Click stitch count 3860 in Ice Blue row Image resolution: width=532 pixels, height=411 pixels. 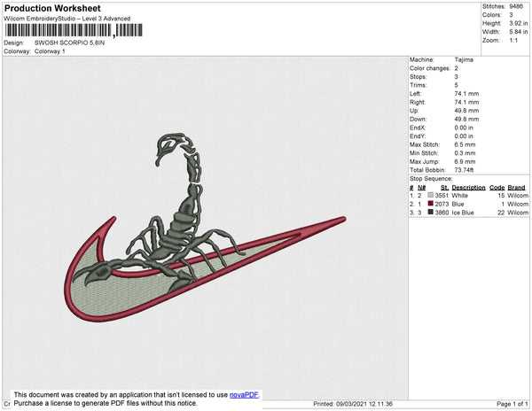[x=442, y=213]
